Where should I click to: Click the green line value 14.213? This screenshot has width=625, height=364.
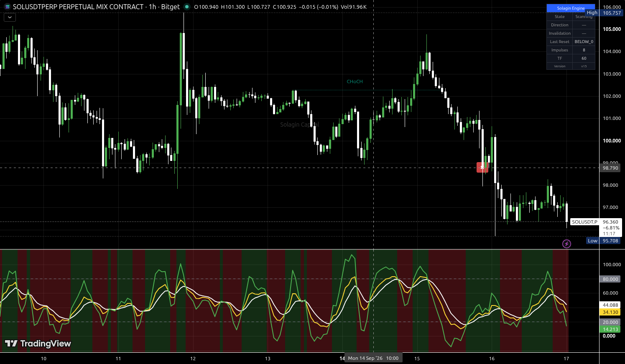(x=610, y=329)
